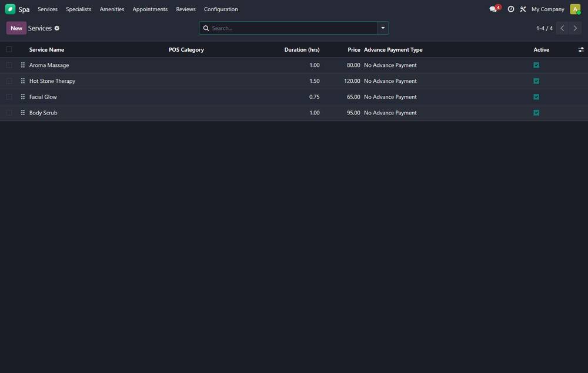Open the Aroma Massage service record
The image size is (588, 373).
tap(49, 65)
